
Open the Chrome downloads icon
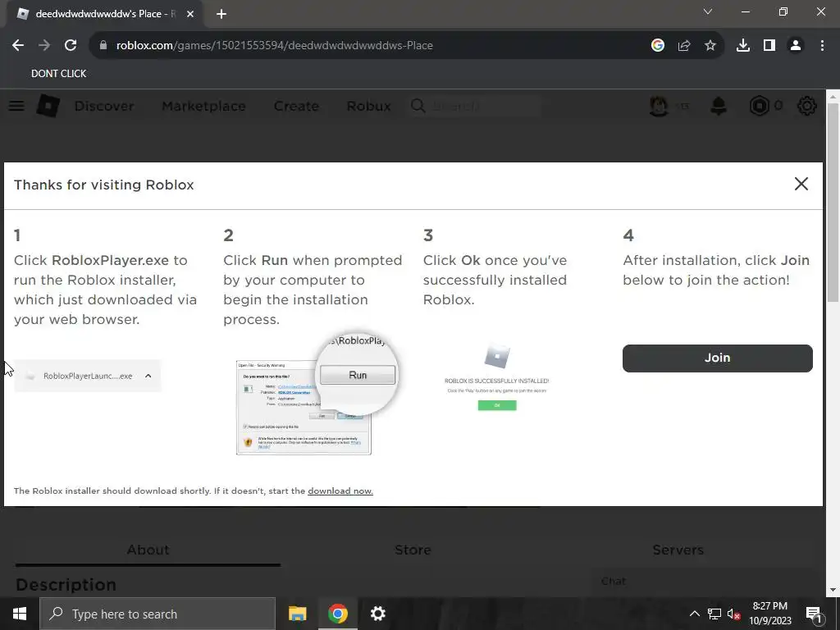[x=743, y=46]
